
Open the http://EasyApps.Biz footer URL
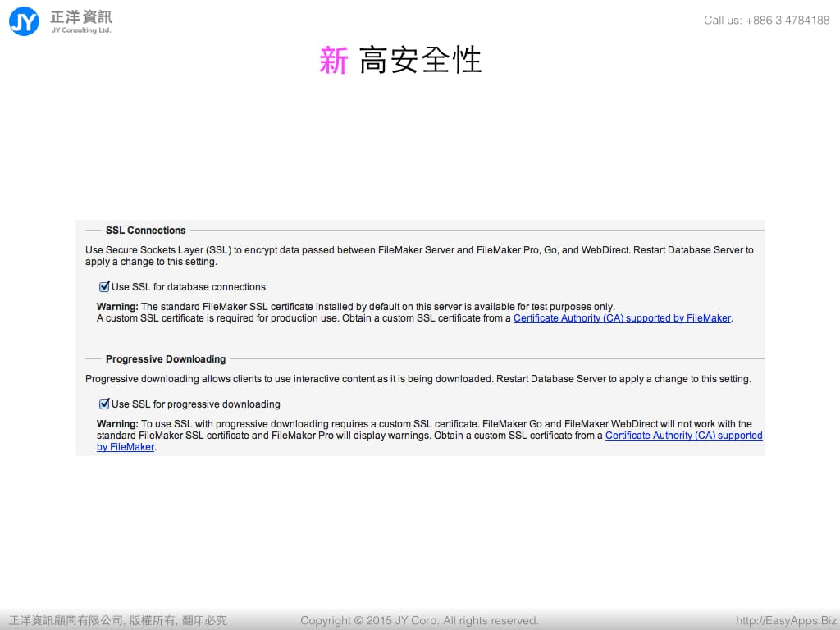786,620
